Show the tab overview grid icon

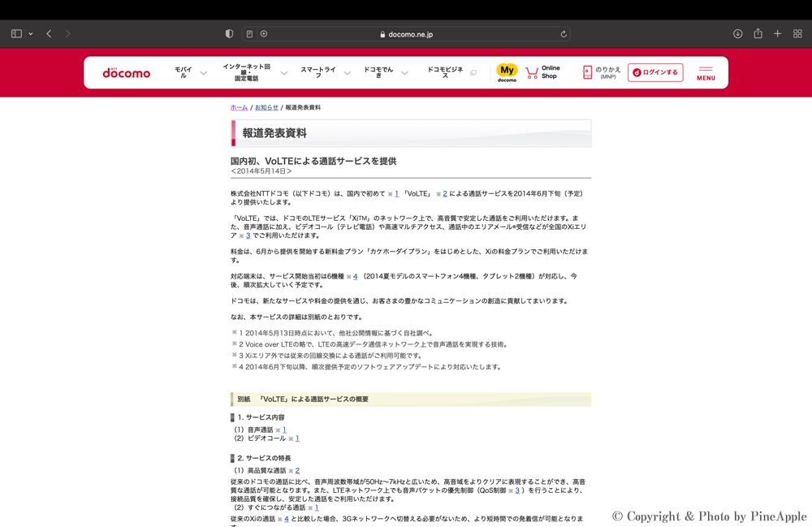coord(797,34)
